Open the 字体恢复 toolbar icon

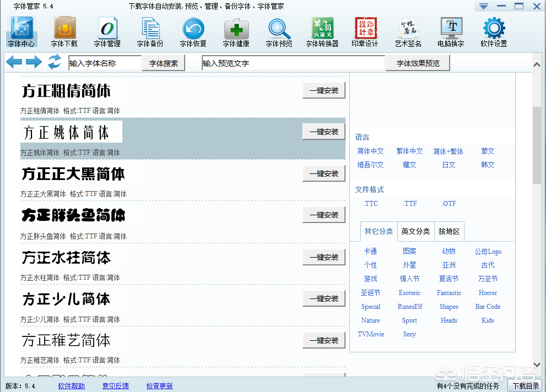click(193, 31)
